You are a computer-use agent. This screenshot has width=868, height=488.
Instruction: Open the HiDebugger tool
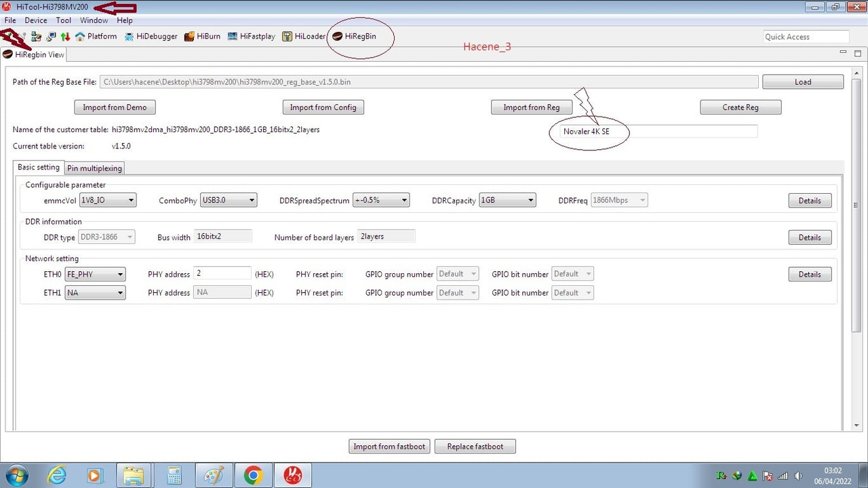[151, 37]
